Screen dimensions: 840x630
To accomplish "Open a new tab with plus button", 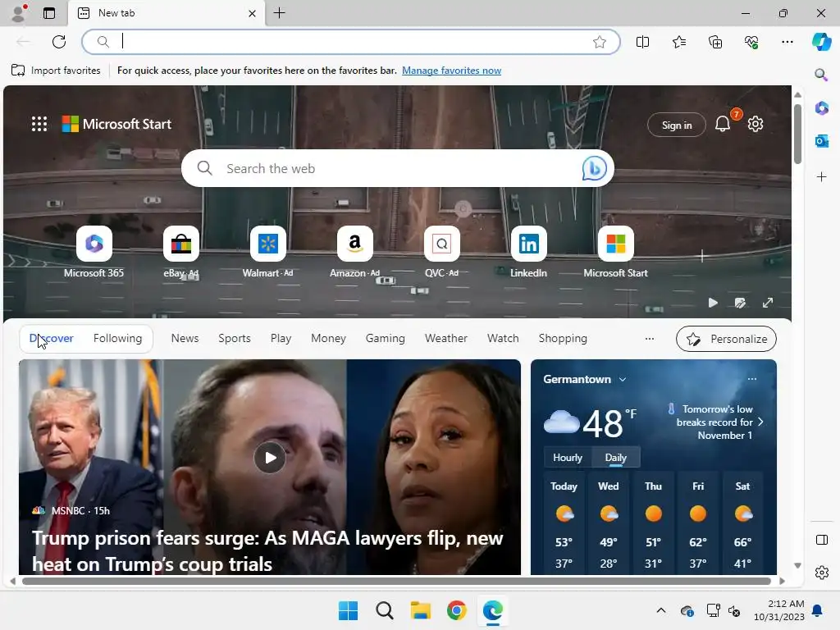I will pyautogui.click(x=279, y=13).
